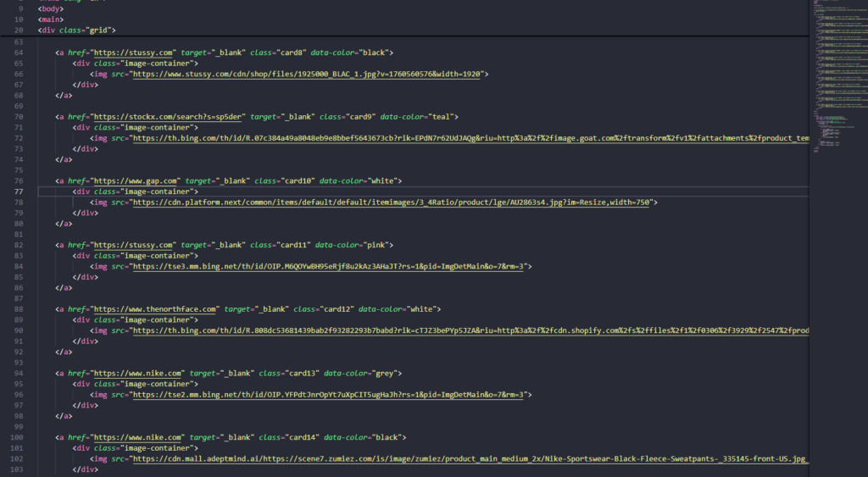Image resolution: width=868 pixels, height=477 pixels.
Task: Open the tse2.mm.bing.net image URL
Action: click(331, 395)
